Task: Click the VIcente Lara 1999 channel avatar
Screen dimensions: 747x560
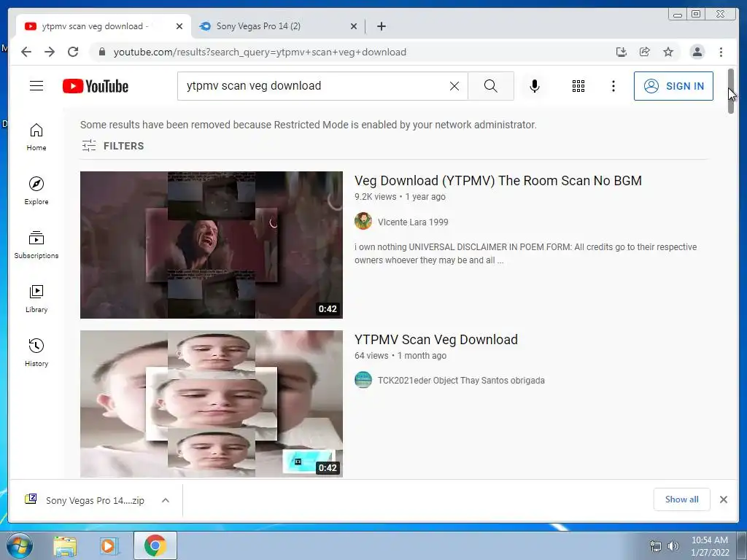Action: 363,222
